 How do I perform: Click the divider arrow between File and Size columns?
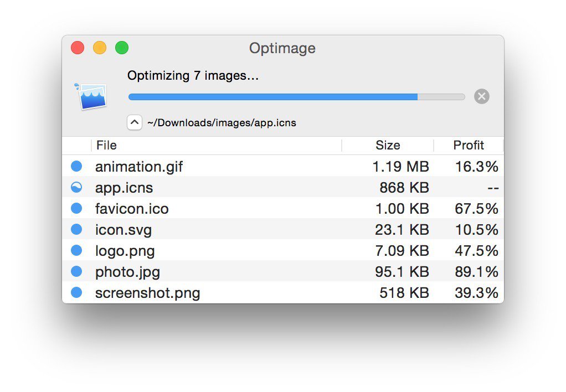click(x=341, y=145)
